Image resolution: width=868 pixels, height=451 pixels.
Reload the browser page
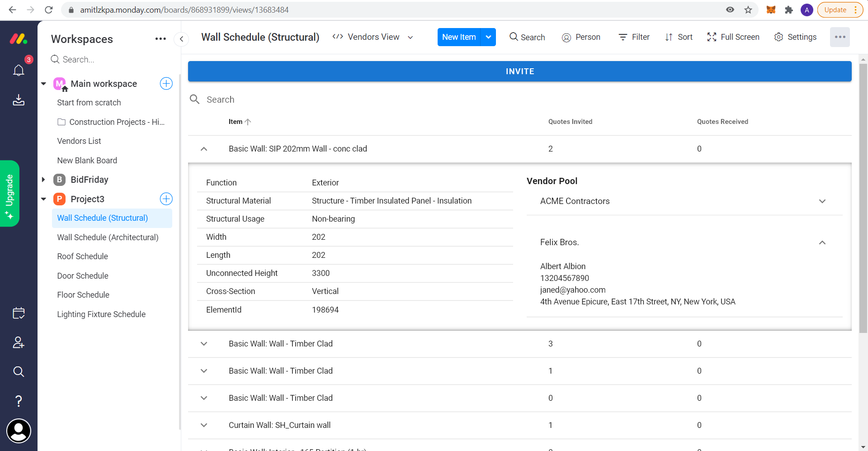click(x=49, y=10)
